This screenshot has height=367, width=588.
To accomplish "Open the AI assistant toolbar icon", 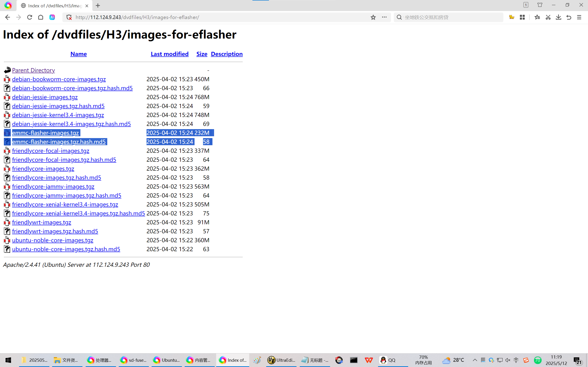I will point(52,17).
